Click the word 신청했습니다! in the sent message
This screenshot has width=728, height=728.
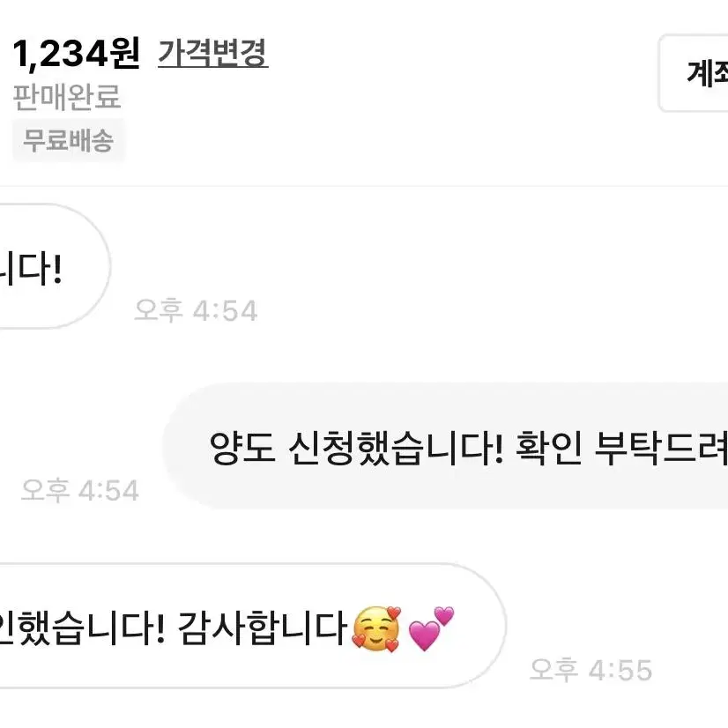(x=396, y=448)
